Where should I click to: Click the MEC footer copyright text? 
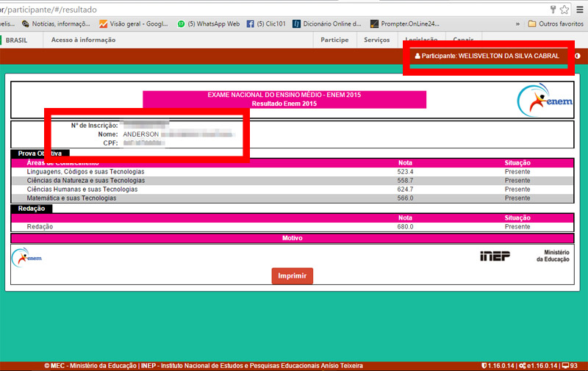point(204,366)
